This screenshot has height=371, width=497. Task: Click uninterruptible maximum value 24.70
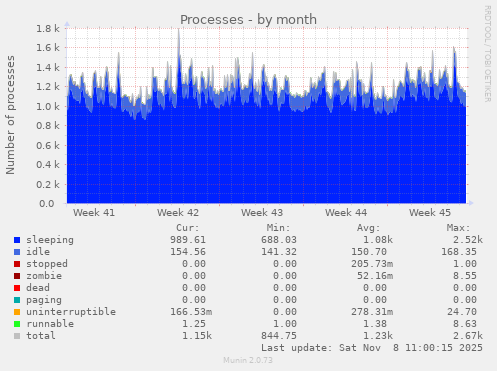click(x=462, y=312)
